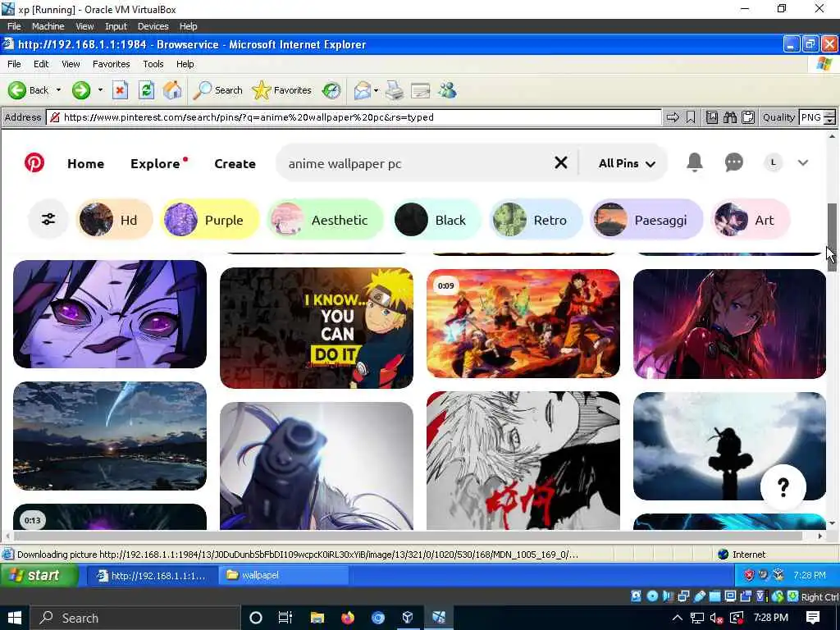Open the IE Edit menu
The image size is (840, 630).
point(41,64)
